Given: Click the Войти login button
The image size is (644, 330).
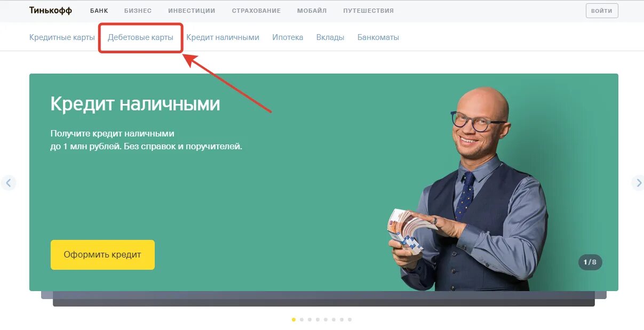Looking at the screenshot, I should (602, 11).
